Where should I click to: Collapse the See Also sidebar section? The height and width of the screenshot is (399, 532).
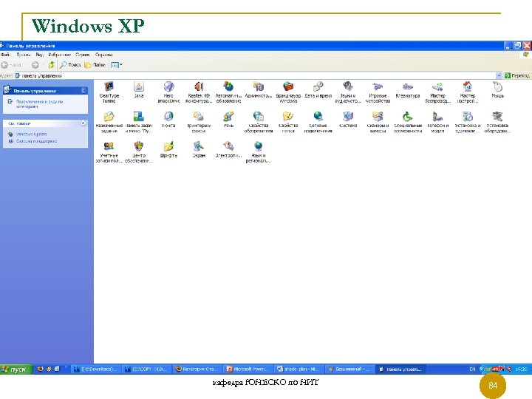click(x=83, y=123)
